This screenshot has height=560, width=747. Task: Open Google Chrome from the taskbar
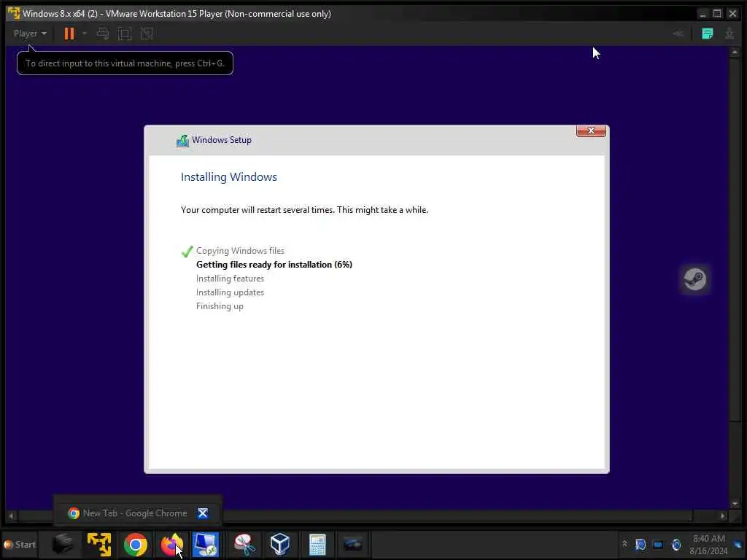135,544
